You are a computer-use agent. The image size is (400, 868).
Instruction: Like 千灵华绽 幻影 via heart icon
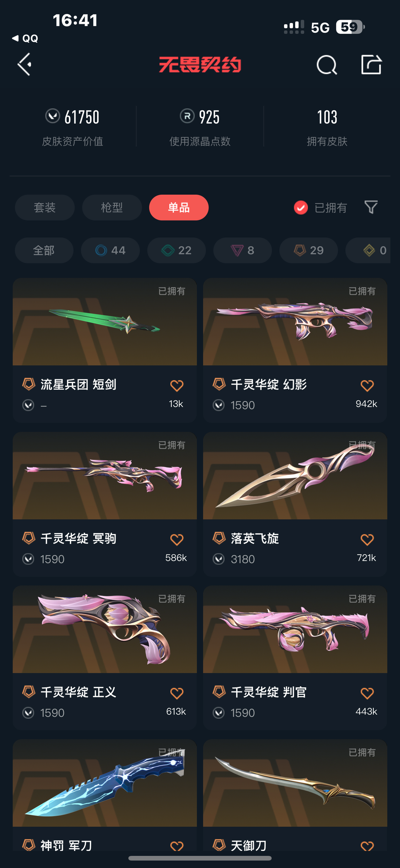click(x=367, y=386)
